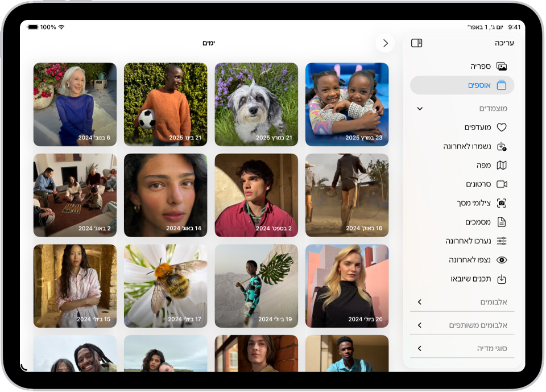The image size is (546, 392).
Task: Click the eye icon for נצפו לאחרונה
Action: tap(501, 260)
